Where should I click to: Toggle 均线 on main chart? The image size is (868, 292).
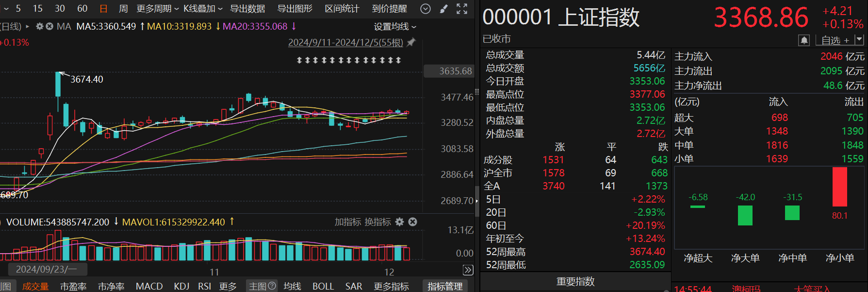coord(292,286)
